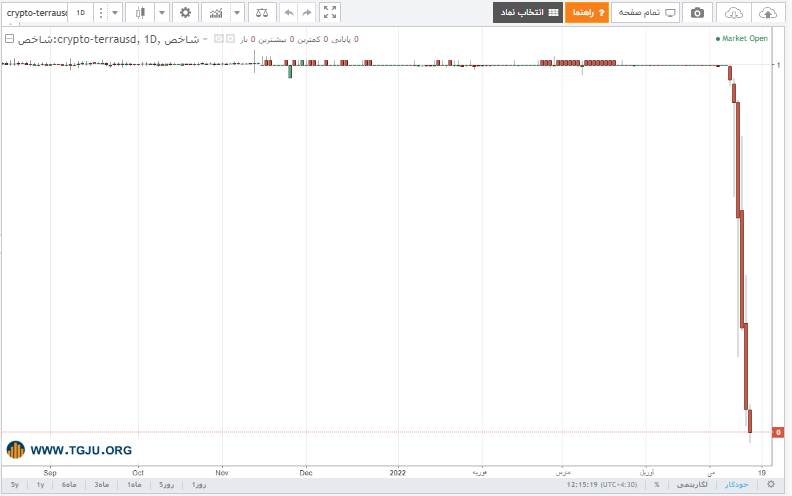Select the 5y time range
Viewport: 792px width, 496px height.
15,485
